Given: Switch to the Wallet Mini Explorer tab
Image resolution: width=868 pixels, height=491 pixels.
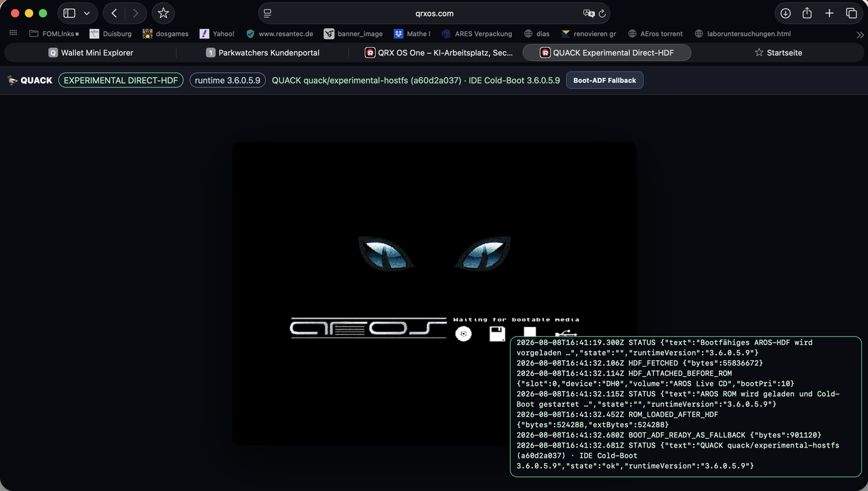Looking at the screenshot, I should (91, 52).
